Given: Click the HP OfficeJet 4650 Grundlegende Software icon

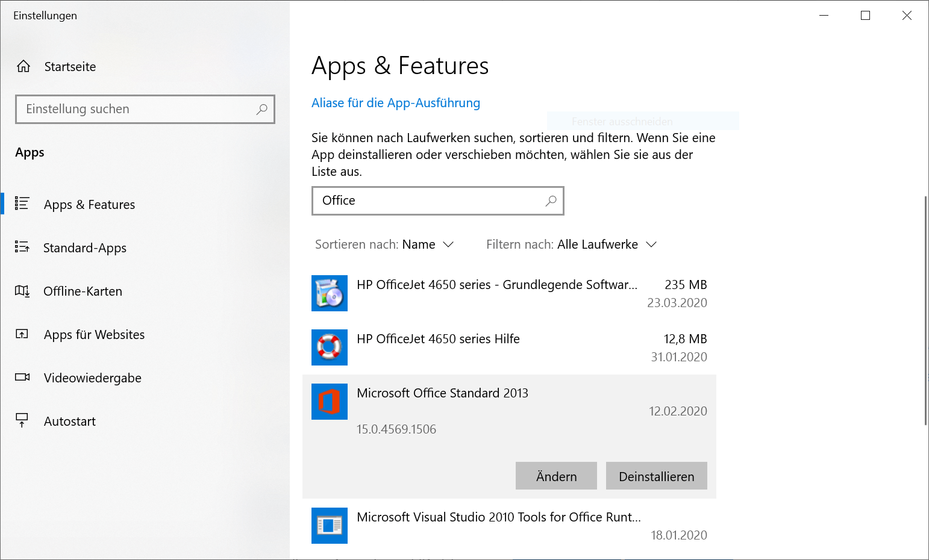Looking at the screenshot, I should click(x=330, y=293).
